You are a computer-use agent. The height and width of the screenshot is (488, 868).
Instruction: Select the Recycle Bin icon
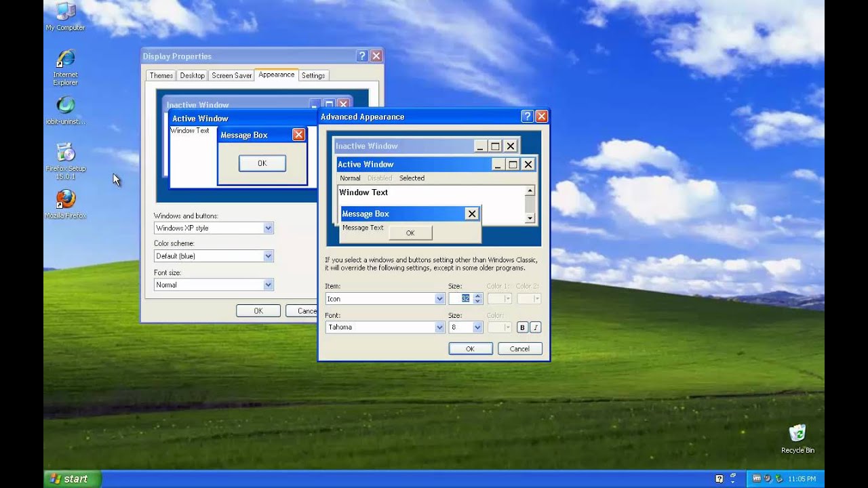(797, 439)
